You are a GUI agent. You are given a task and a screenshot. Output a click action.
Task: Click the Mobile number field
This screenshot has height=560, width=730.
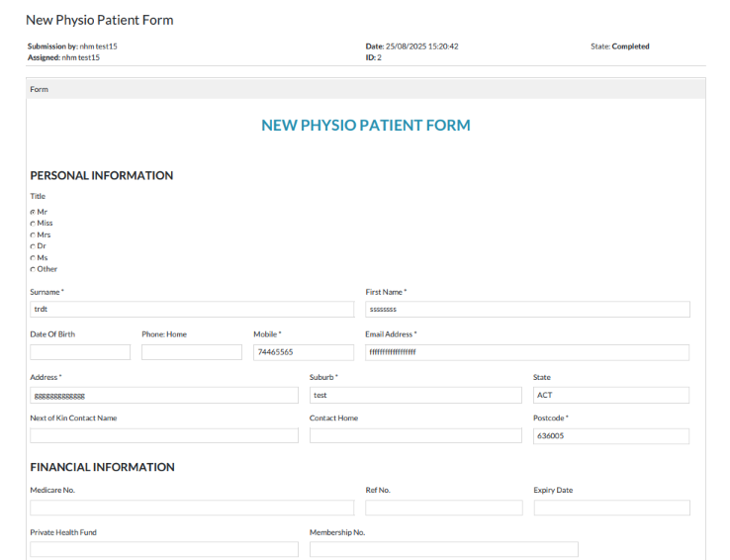303,352
